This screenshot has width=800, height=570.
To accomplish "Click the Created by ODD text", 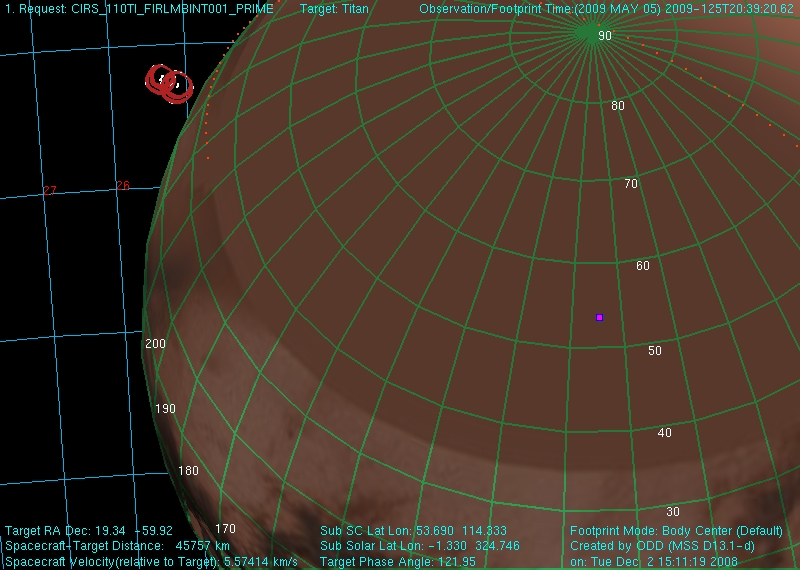I will tap(662, 546).
